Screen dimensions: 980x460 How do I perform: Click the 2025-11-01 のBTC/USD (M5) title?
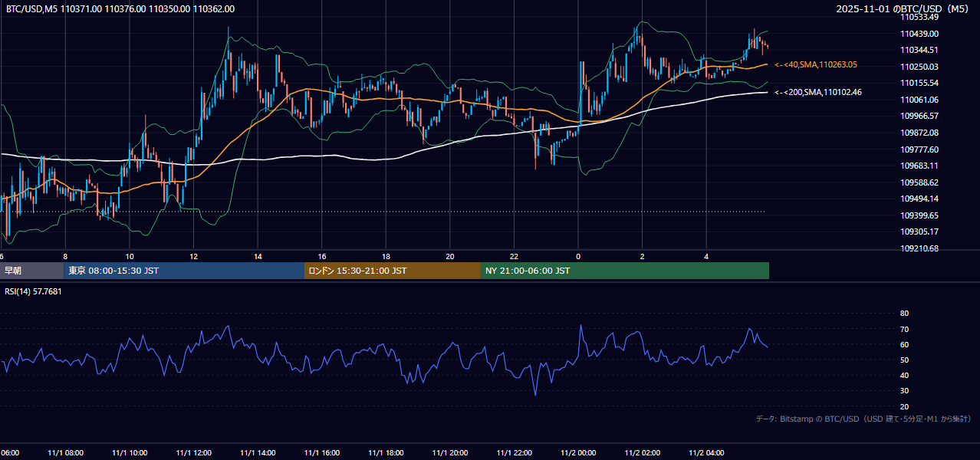point(903,8)
